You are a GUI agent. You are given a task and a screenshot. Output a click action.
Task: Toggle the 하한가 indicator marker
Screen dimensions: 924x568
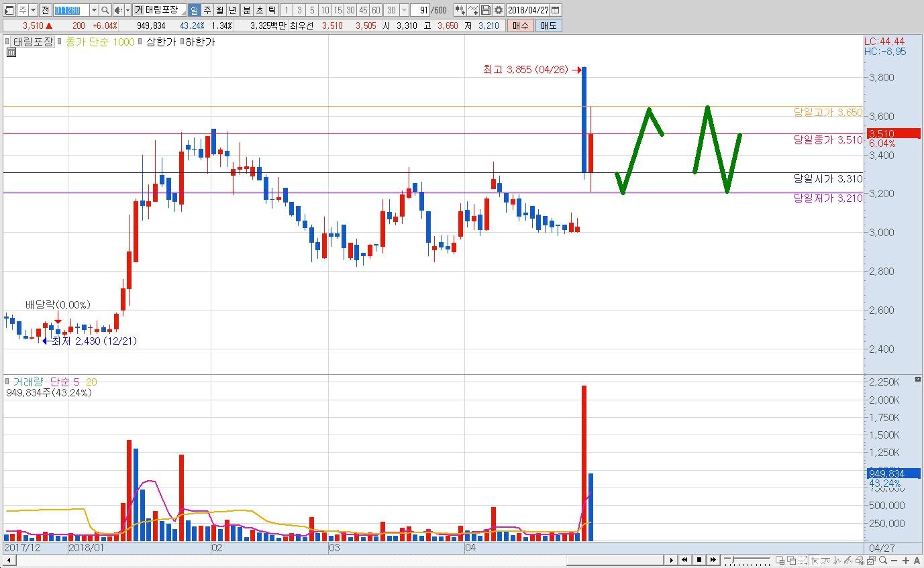click(181, 42)
